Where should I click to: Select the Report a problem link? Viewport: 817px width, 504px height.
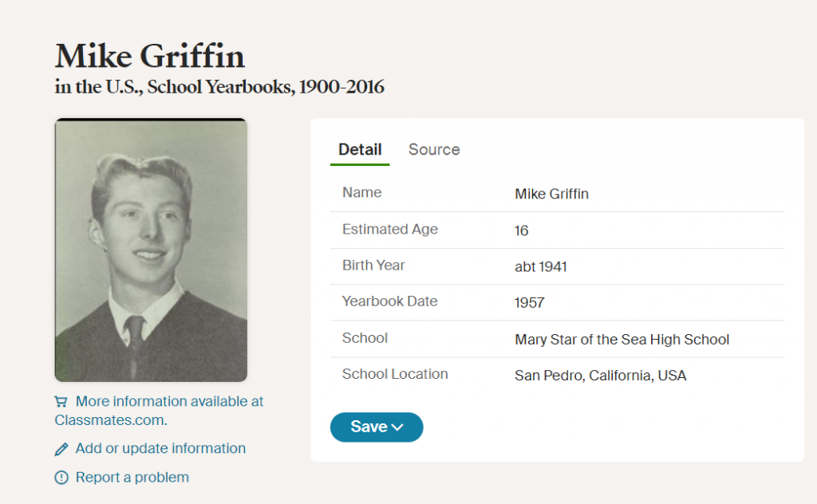tap(132, 478)
